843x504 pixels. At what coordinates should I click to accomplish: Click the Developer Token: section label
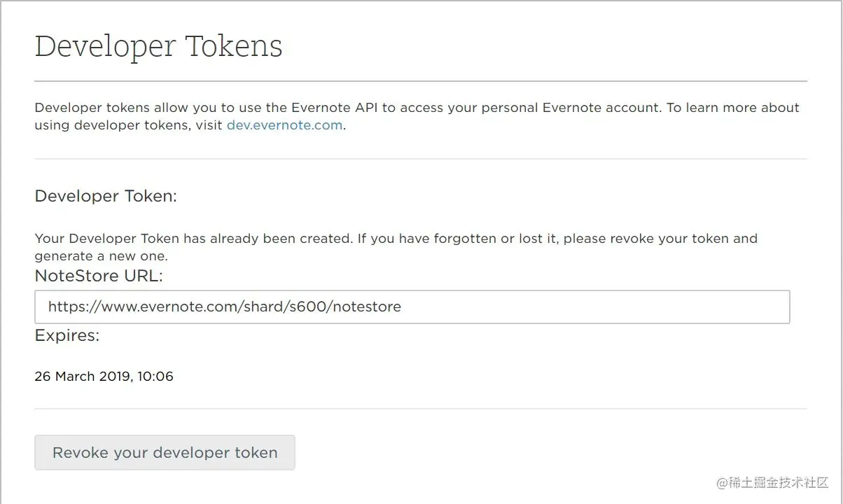coord(106,197)
